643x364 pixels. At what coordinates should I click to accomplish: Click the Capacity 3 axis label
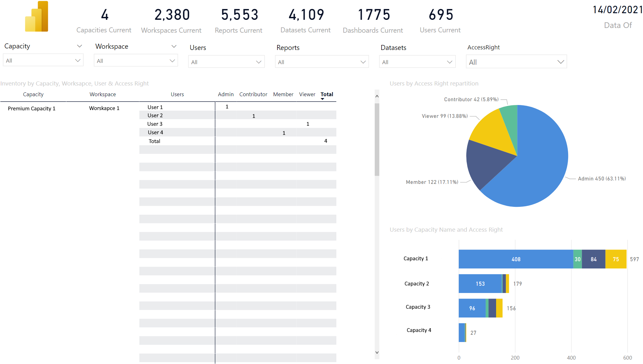pyautogui.click(x=418, y=307)
